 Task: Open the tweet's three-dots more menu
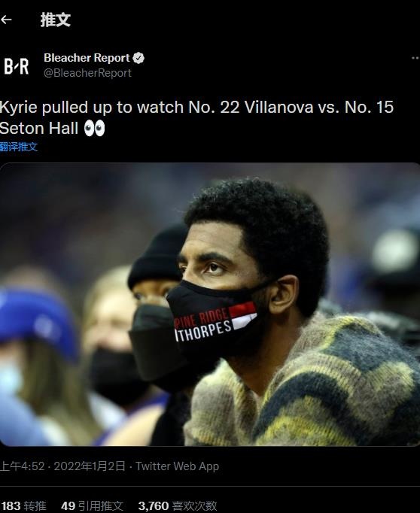point(415,58)
